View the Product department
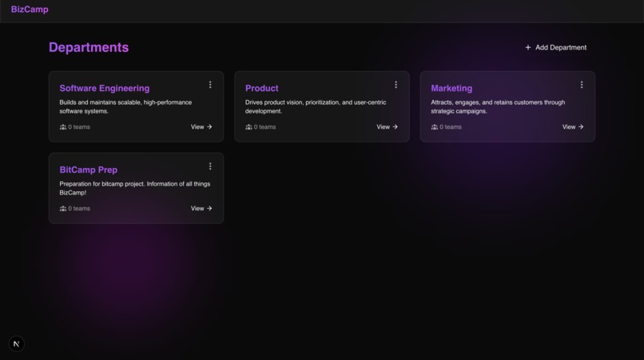The height and width of the screenshot is (360, 644). coord(387,126)
